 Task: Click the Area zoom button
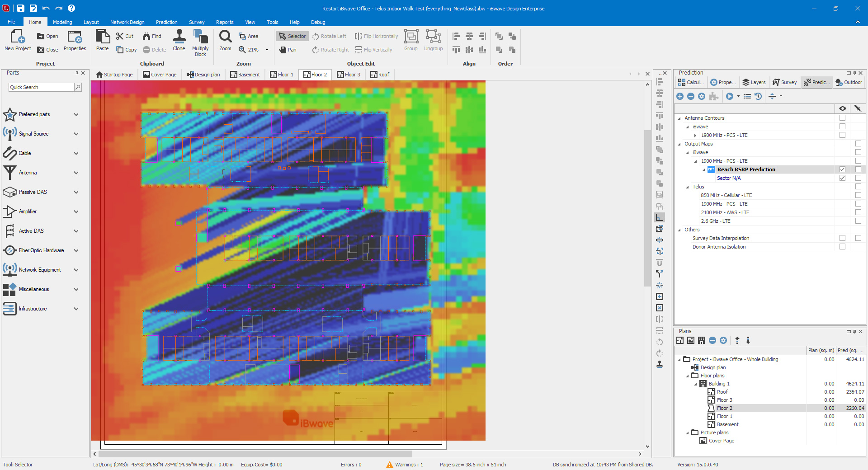(x=249, y=36)
